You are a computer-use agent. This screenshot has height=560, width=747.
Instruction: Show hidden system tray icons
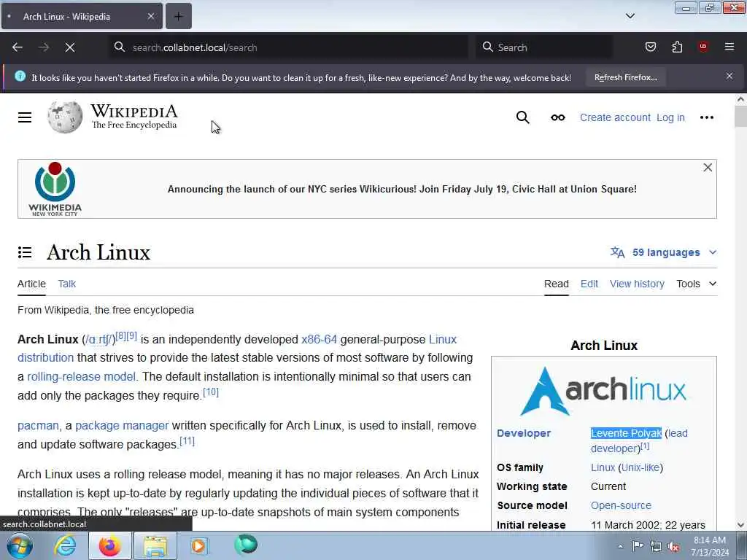[620, 546]
